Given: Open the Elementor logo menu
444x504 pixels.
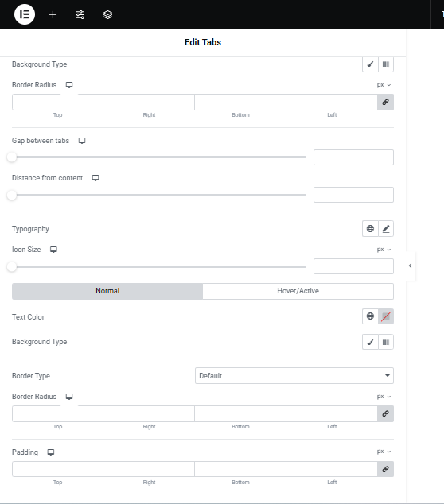Looking at the screenshot, I should (25, 14).
